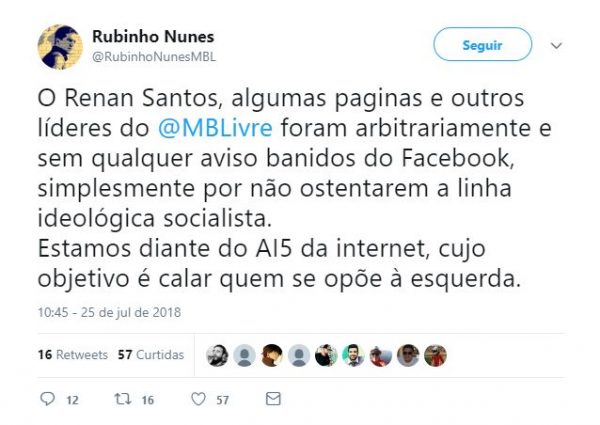
Task: Expand the tweet options chevron menu
Action: click(556, 46)
